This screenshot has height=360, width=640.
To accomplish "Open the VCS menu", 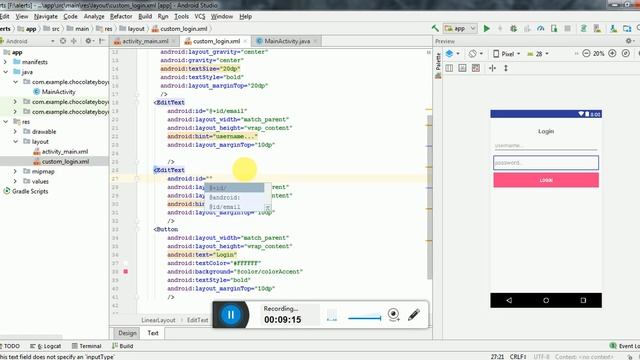I will tap(200, 16).
